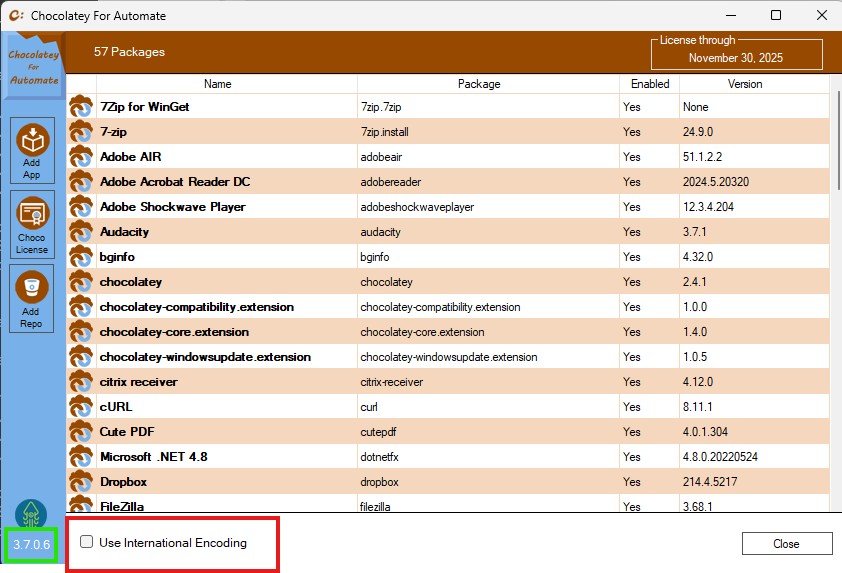Click the package icon for Microsoft .NET 4.8

[81, 456]
